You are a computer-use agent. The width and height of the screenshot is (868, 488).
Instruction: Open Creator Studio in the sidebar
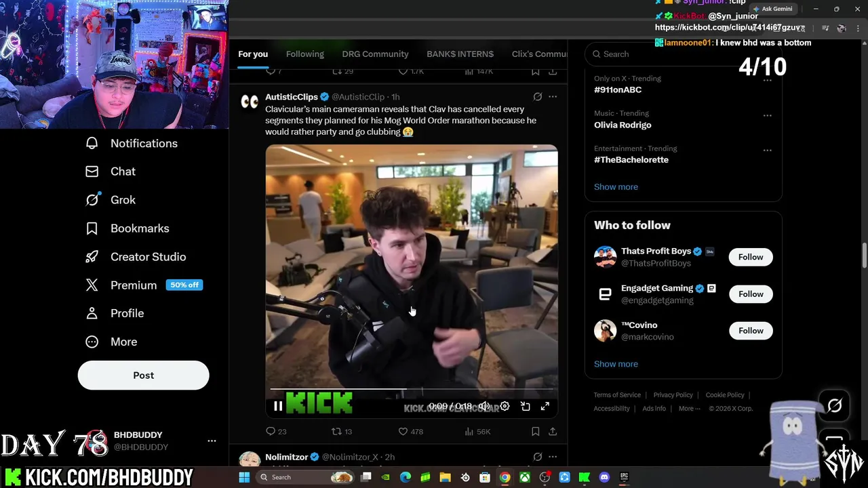pos(135,257)
